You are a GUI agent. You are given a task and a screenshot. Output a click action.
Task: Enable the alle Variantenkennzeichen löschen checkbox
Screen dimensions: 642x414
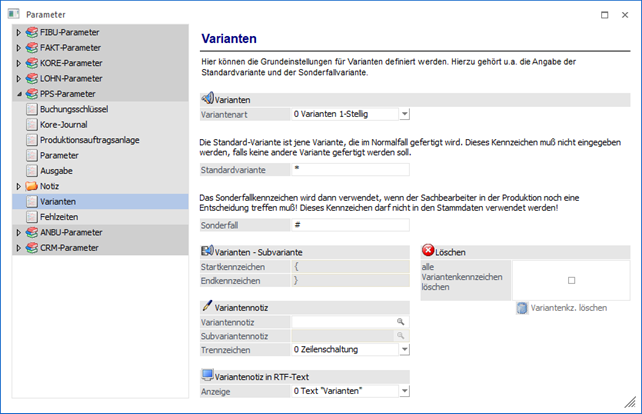point(572,280)
